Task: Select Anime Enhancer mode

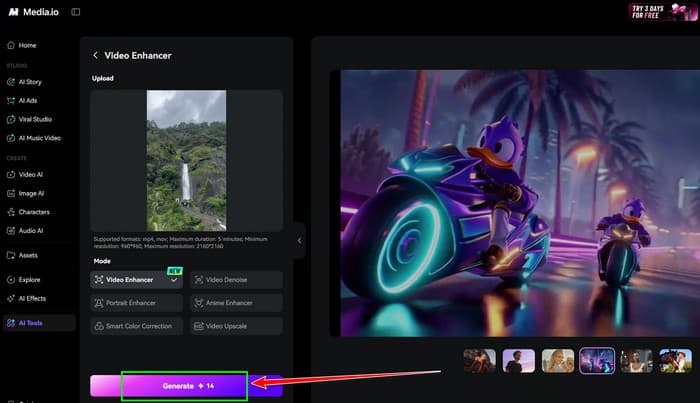Action: 237,303
